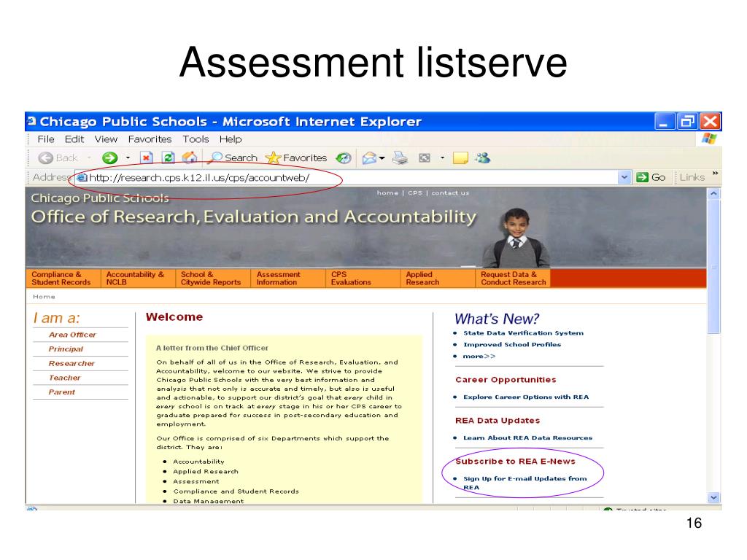Click the gray toolbar icon right of Print

coord(424,157)
